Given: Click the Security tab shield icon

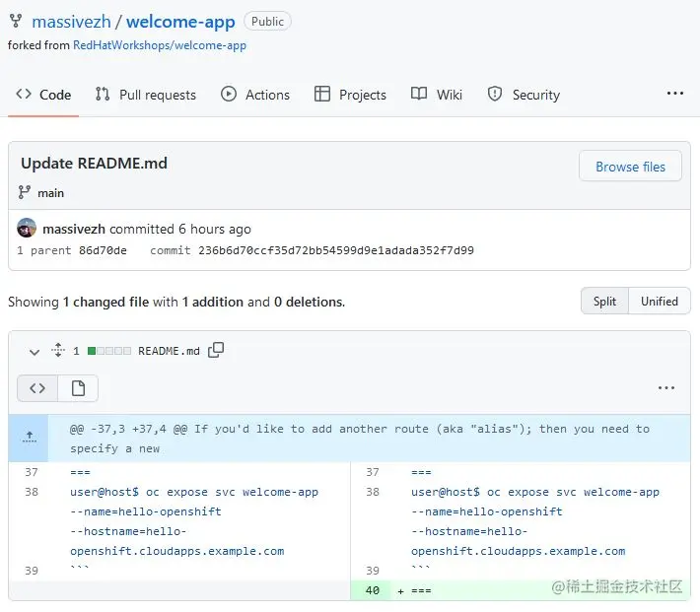Looking at the screenshot, I should (x=495, y=94).
